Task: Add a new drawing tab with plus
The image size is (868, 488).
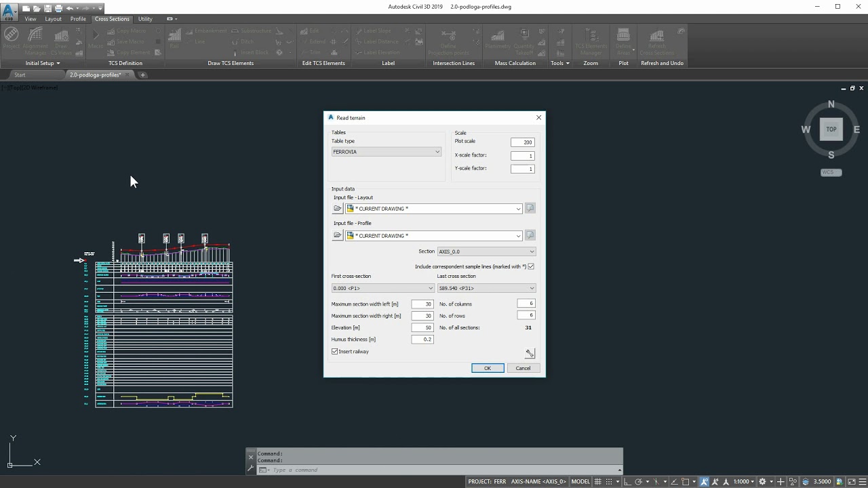Action: (142, 75)
